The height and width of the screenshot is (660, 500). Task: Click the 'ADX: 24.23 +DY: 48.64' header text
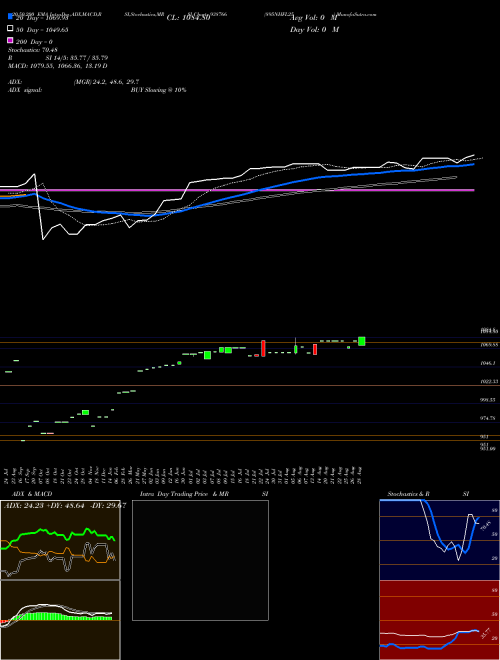45,506
